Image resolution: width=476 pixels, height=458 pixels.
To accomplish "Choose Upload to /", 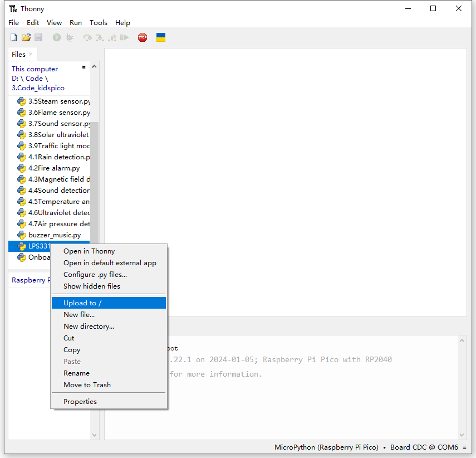I will coord(109,303).
